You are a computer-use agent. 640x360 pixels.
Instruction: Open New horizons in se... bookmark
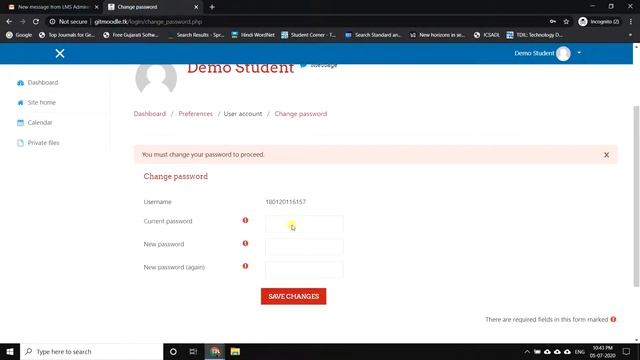(x=438, y=35)
